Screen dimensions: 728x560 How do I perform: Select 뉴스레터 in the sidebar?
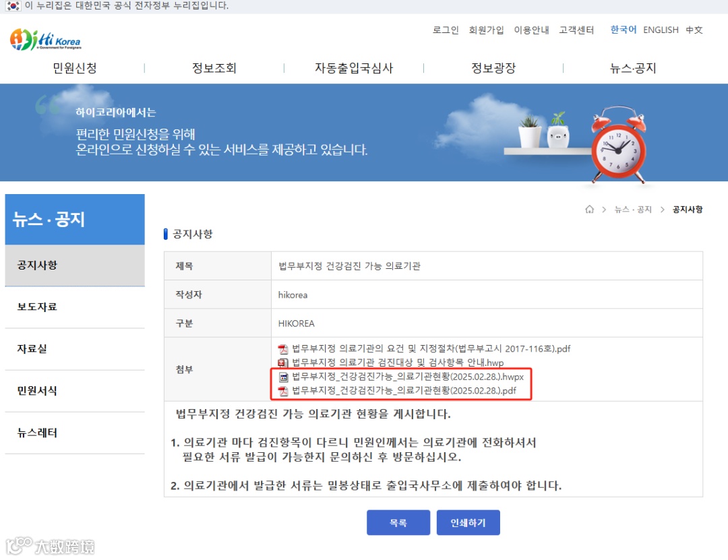(x=75, y=433)
